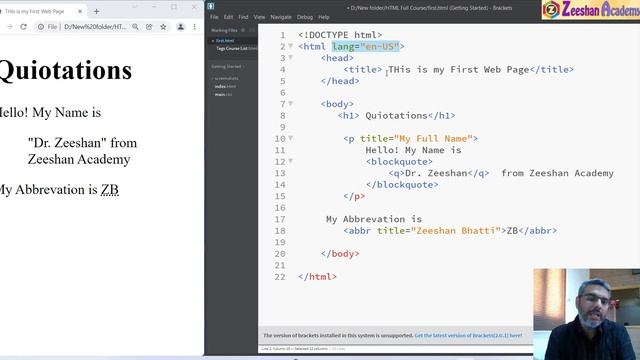This screenshot has width=640, height=360.
Task: Collapse the p tag fold arrow on line 10
Action: [291, 138]
